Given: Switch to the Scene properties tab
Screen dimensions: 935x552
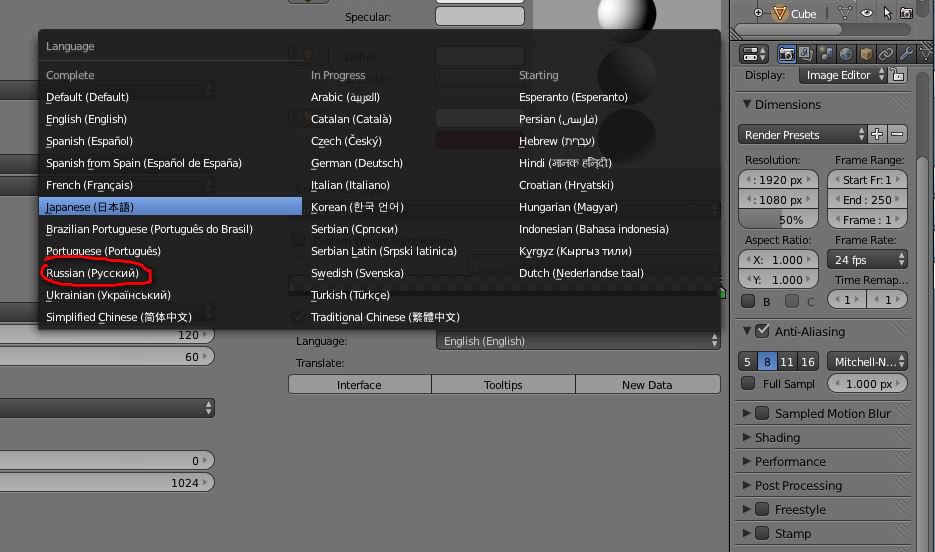Looking at the screenshot, I should 827,54.
